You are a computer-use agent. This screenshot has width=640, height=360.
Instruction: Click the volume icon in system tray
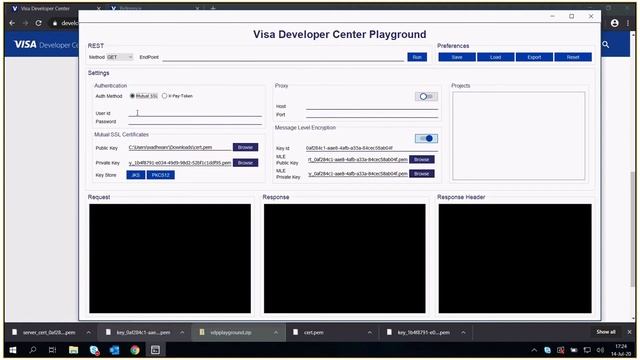pos(600,350)
